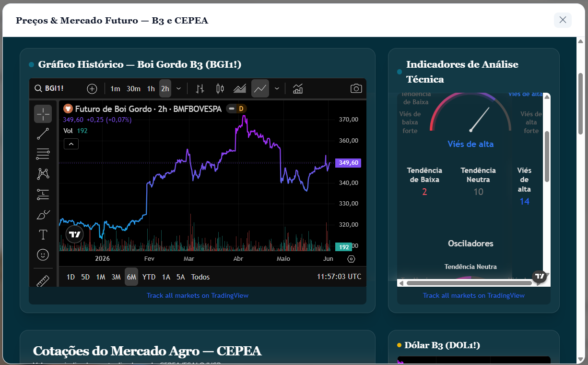Screen dimensions: 588x365
Task: Click the vertical scrollbar in indicators widget
Action: (x=547, y=157)
